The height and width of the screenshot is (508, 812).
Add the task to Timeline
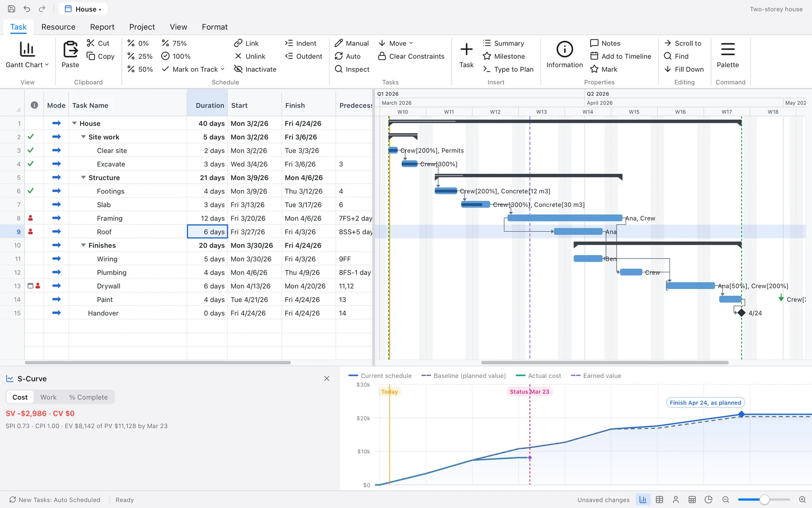coord(620,56)
